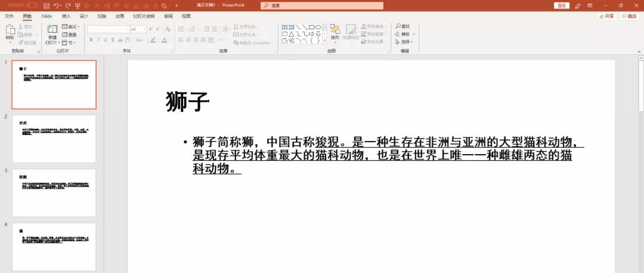Image resolution: width=644 pixels, height=273 pixels.
Task: Open the Replace (替换) dropdown arrow
Action: pyautogui.click(x=414, y=34)
